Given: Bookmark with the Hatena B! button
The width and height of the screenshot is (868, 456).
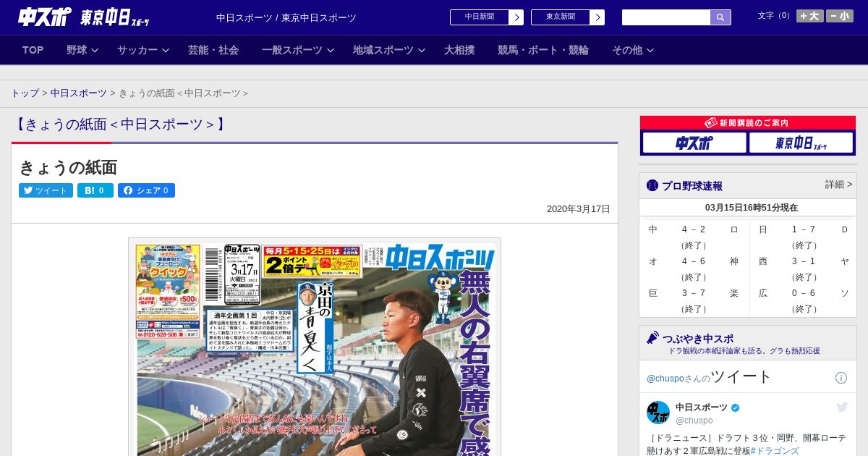Looking at the screenshot, I should (x=95, y=190).
